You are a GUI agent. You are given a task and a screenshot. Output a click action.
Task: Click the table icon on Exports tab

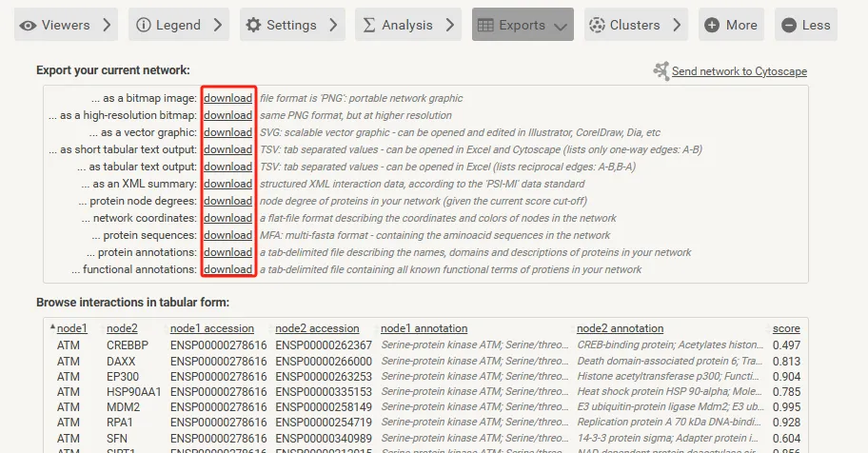click(484, 26)
